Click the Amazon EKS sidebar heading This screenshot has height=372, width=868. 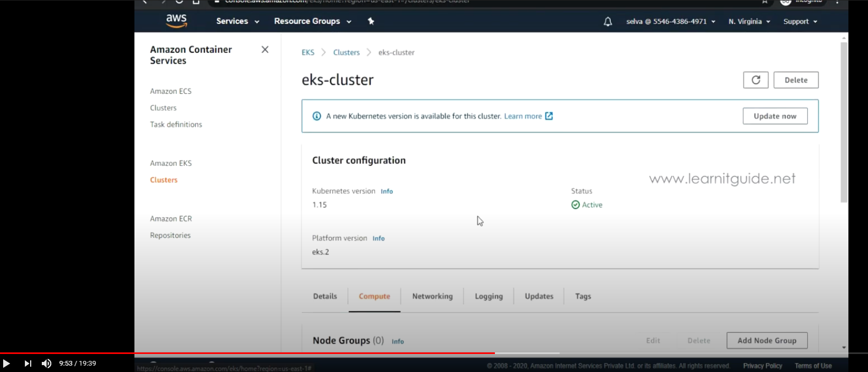[x=170, y=163]
